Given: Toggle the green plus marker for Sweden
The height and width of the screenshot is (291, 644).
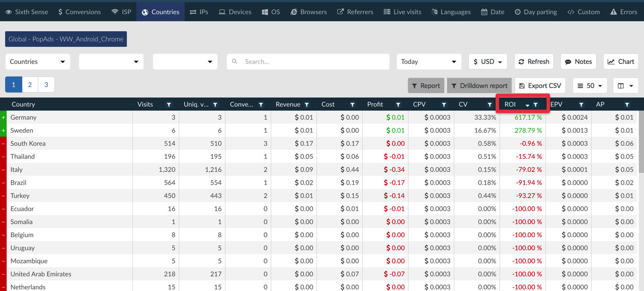Looking at the screenshot, I should click(x=3, y=130).
